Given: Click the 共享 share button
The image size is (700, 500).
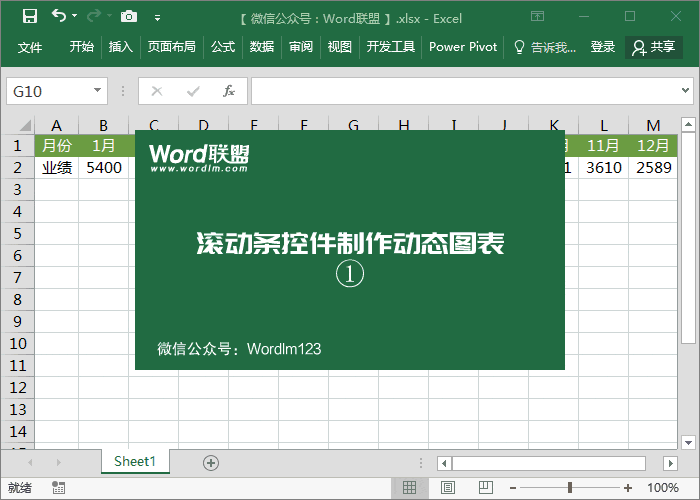Looking at the screenshot, I should point(654,47).
